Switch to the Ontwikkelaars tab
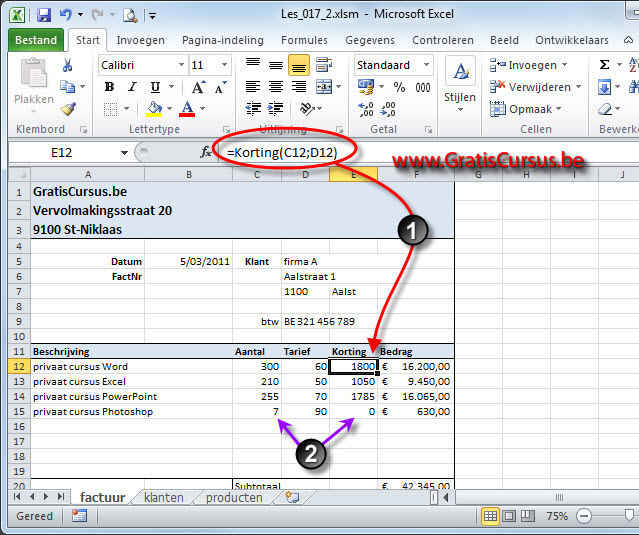The width and height of the screenshot is (639, 535). click(572, 40)
